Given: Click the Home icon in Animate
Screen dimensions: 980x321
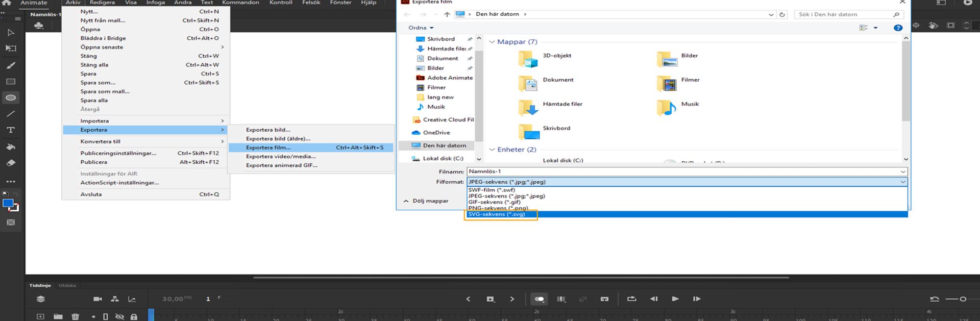Looking at the screenshot, I should (x=7, y=3).
